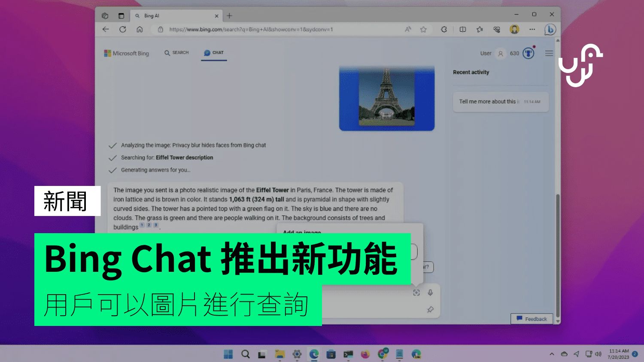Show hidden system tray icons
Viewport: 644px width, 362px height.
(x=552, y=354)
